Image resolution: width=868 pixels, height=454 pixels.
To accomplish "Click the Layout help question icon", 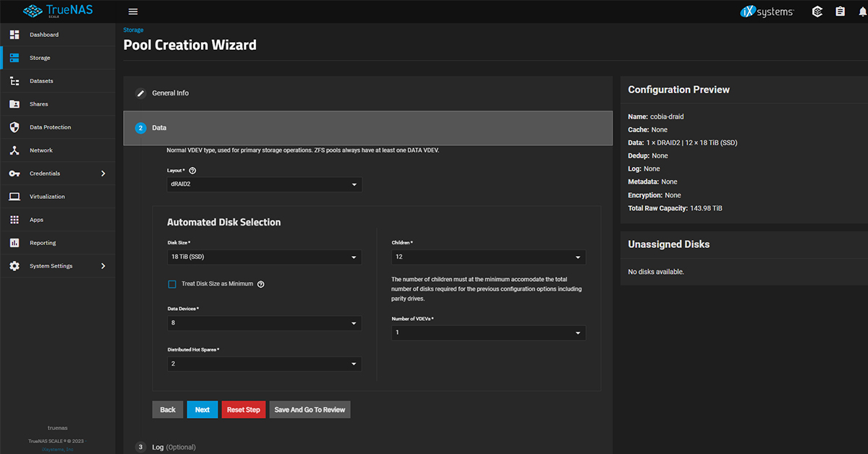I will coord(193,171).
